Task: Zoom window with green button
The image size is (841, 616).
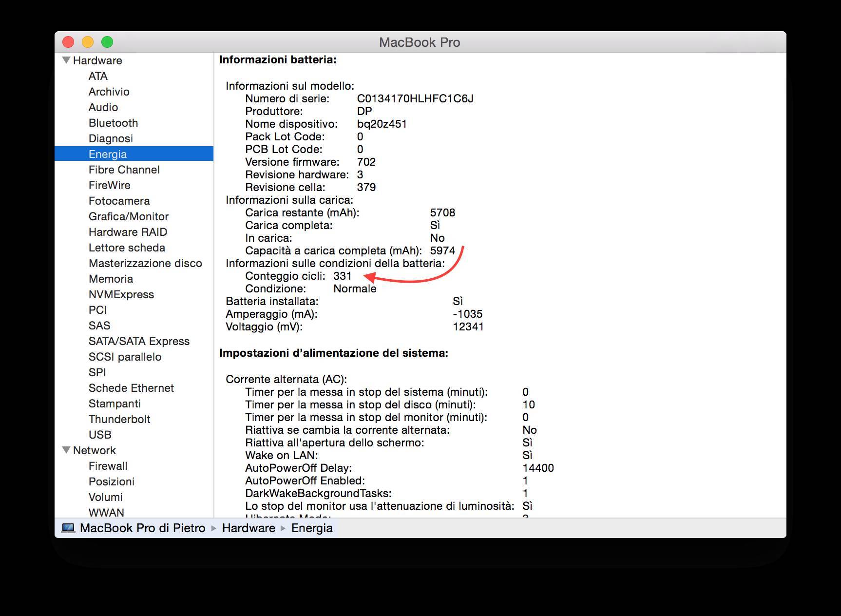Action: (107, 42)
